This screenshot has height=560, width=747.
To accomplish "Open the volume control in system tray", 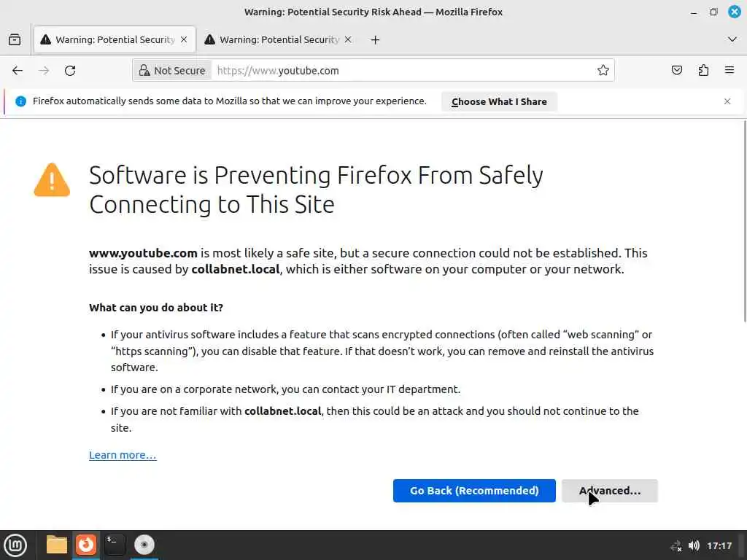I will [x=694, y=545].
